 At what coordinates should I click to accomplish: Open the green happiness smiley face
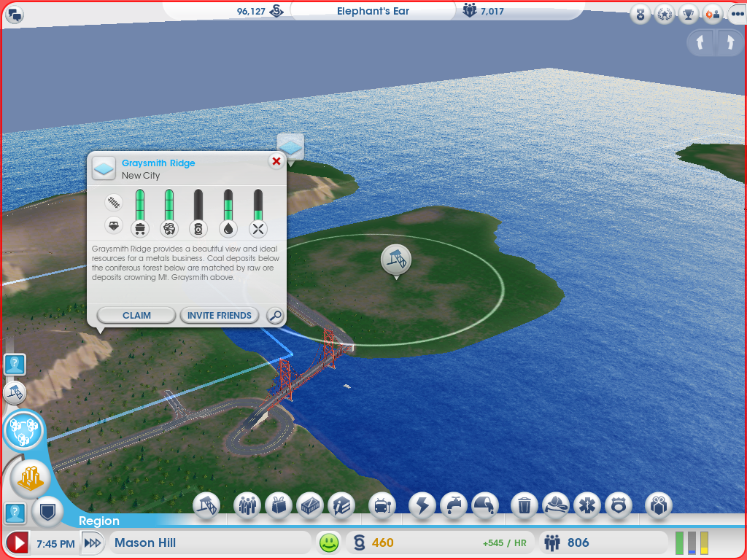point(329,542)
